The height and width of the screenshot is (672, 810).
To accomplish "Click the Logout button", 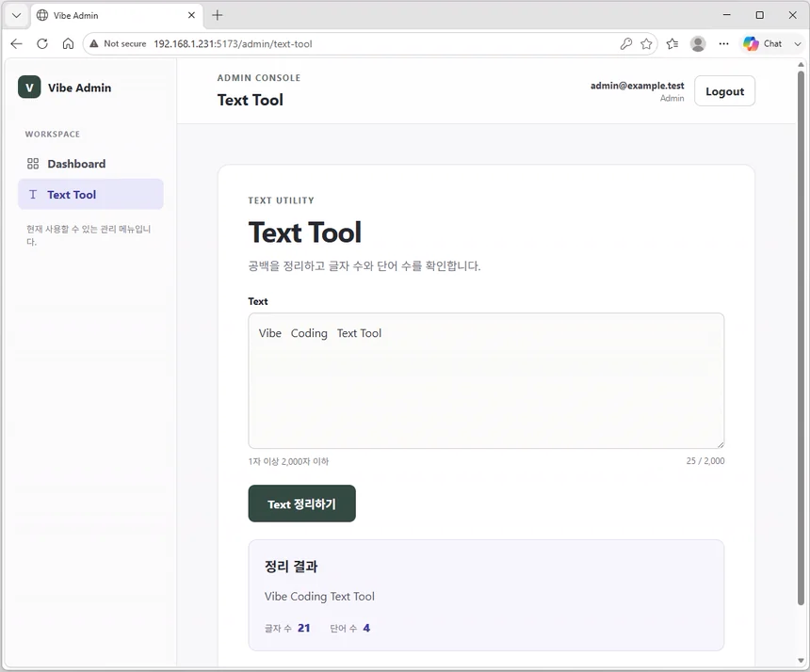I will tap(725, 91).
